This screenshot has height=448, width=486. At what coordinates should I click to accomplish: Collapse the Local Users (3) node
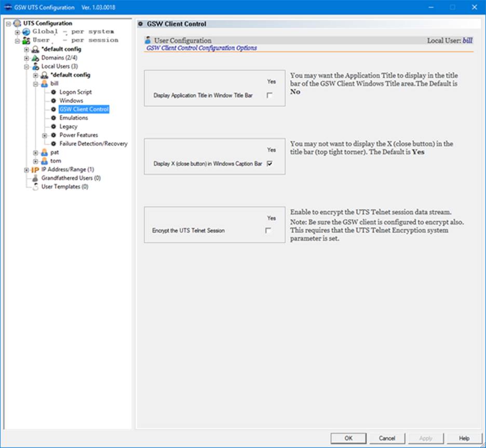(x=26, y=66)
